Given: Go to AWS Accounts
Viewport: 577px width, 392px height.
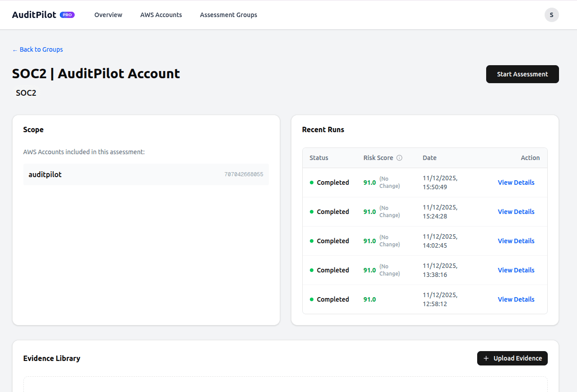Looking at the screenshot, I should click(x=161, y=15).
